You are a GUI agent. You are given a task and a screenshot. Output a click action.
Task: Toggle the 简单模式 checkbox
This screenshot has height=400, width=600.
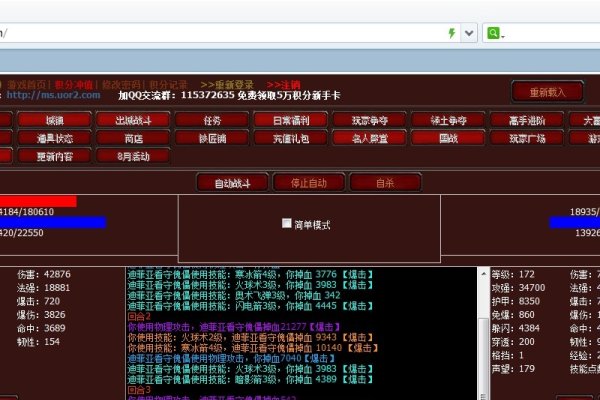287,223
